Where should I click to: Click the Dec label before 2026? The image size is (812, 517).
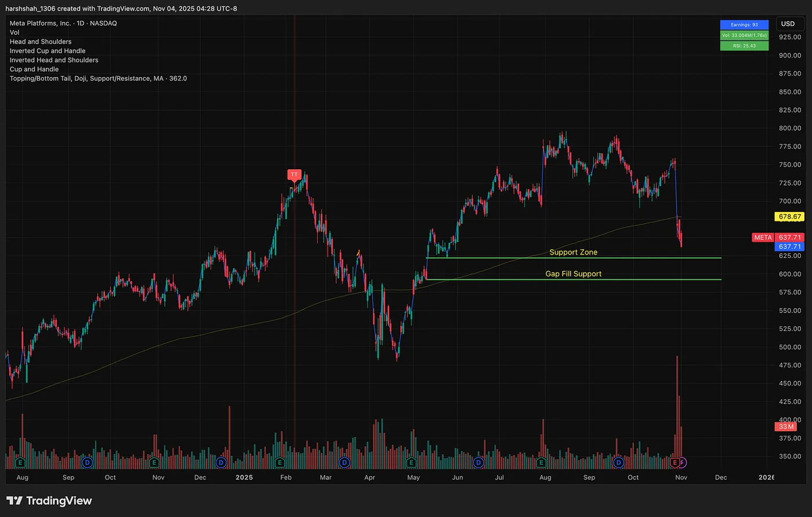[721, 478]
